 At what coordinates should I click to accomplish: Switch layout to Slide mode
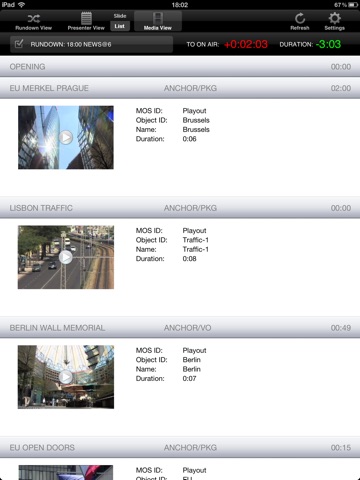(x=120, y=16)
